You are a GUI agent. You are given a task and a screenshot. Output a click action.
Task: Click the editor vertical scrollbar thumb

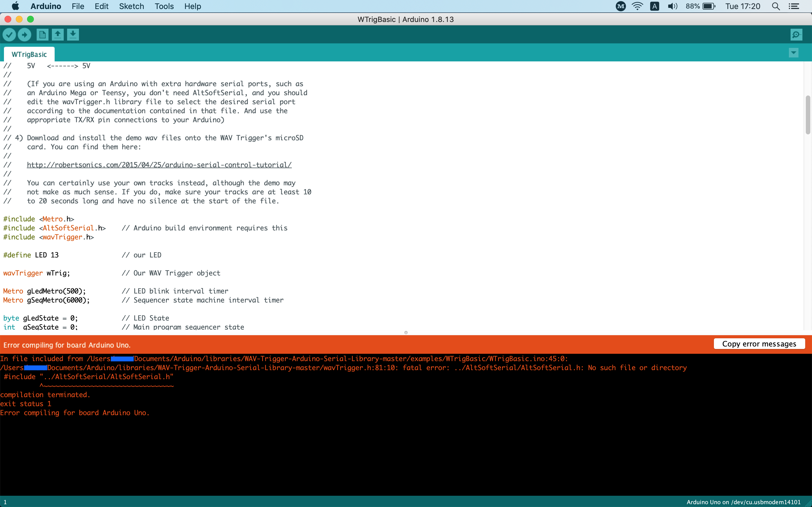pyautogui.click(x=808, y=115)
